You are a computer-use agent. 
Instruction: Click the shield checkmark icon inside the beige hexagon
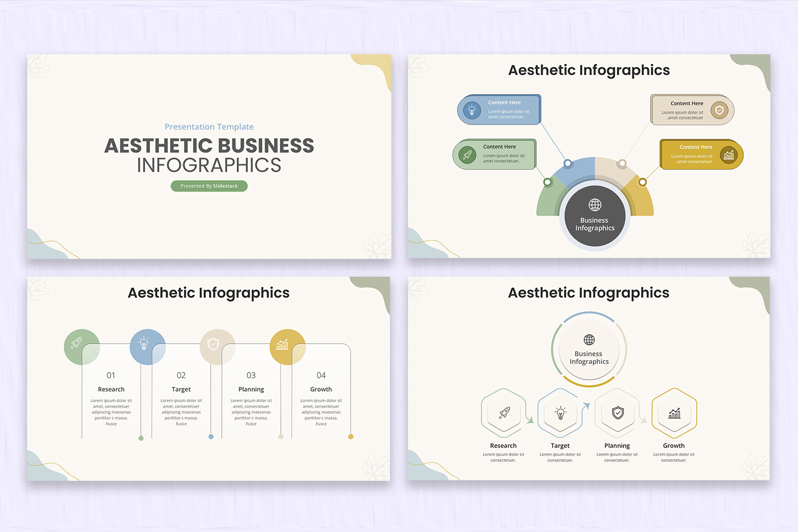(618, 413)
